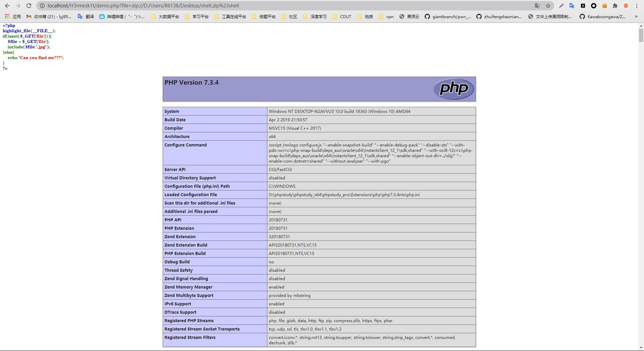Click the page scrollbar down arrow
The width and height of the screenshot is (644, 351).
coord(641,348)
